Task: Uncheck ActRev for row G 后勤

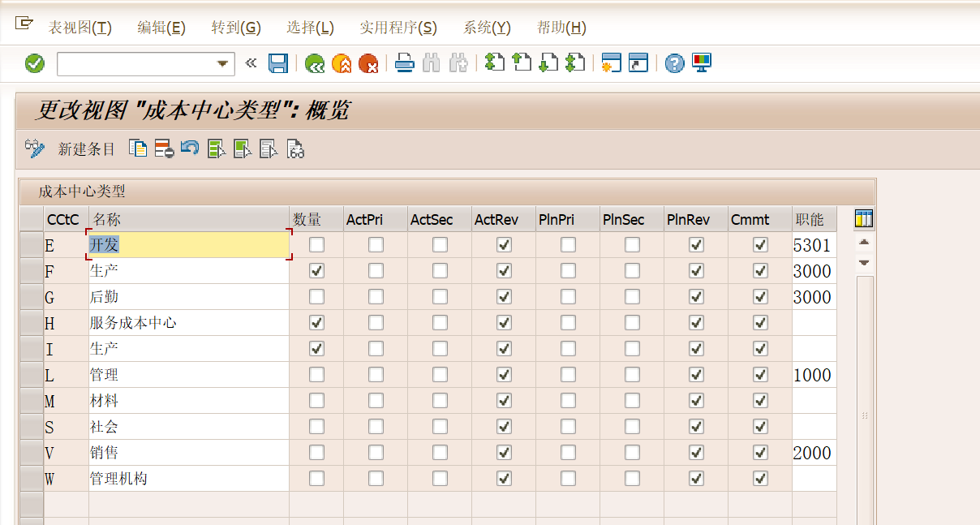Action: [504, 296]
